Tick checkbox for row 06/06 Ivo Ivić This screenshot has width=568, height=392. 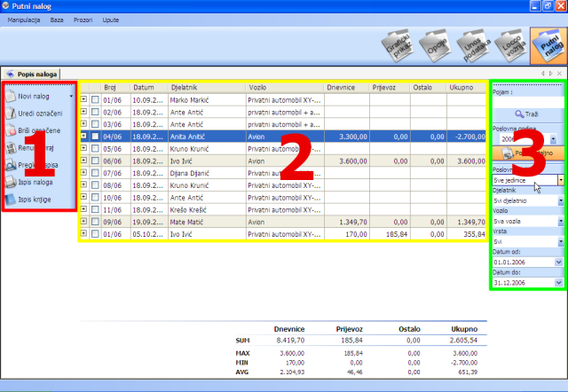[x=95, y=161]
